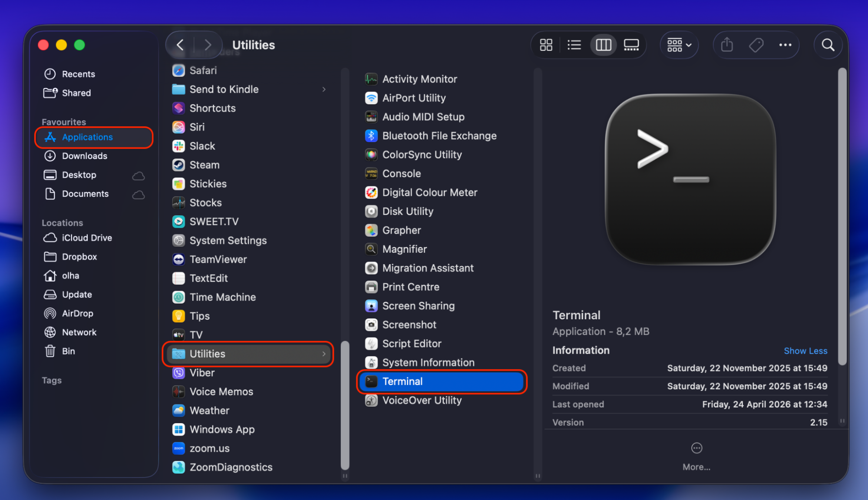Screen dimensions: 868x500
Task: Select Console utility
Action: 401,174
